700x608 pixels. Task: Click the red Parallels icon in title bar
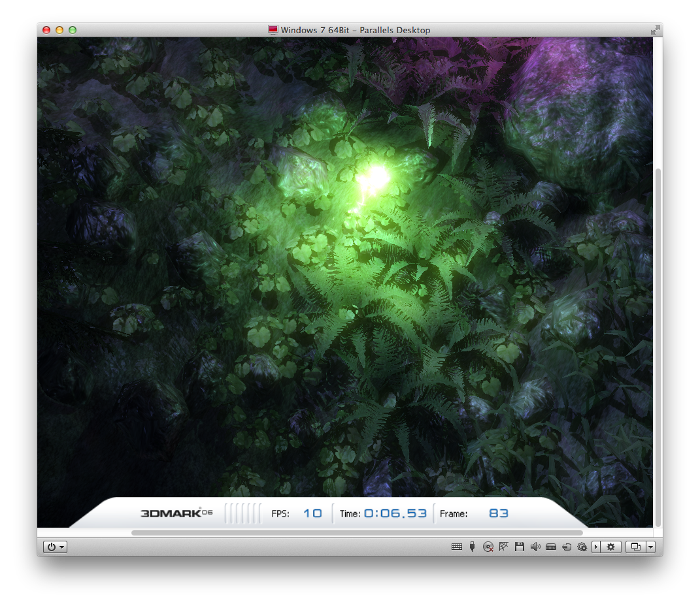coord(273,30)
